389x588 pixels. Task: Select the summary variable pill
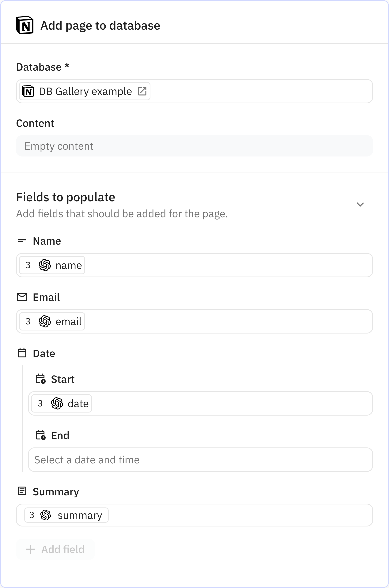tap(66, 515)
